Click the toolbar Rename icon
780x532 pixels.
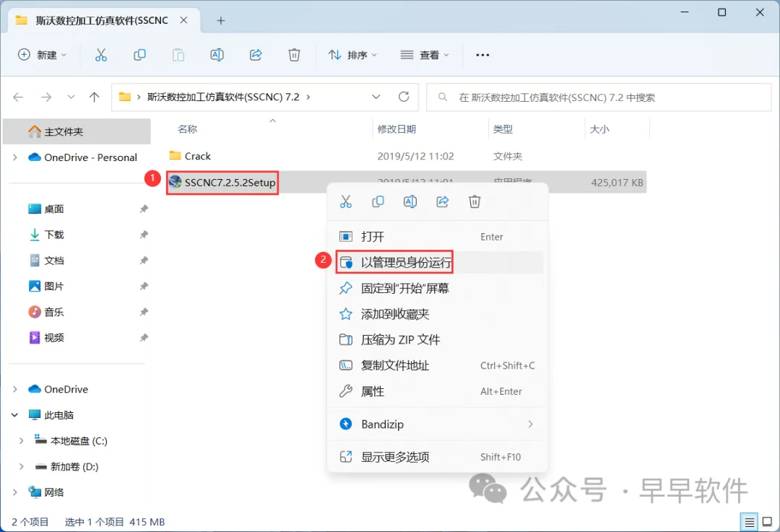tap(217, 55)
